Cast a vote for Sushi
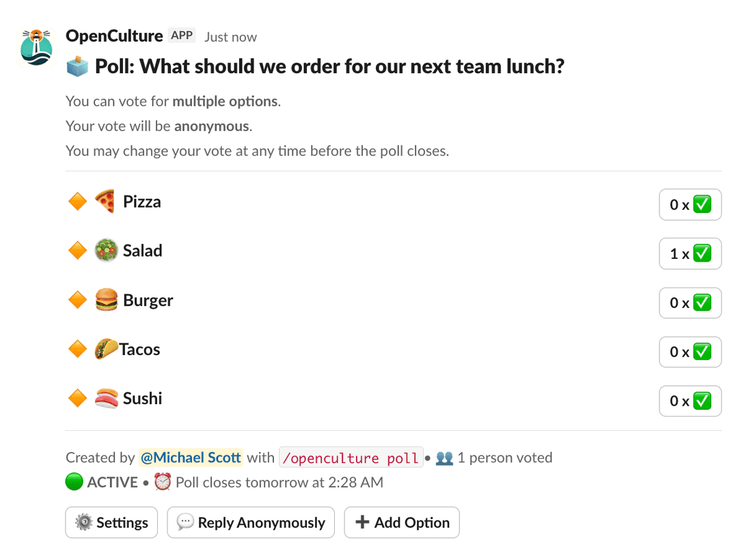 tap(690, 401)
